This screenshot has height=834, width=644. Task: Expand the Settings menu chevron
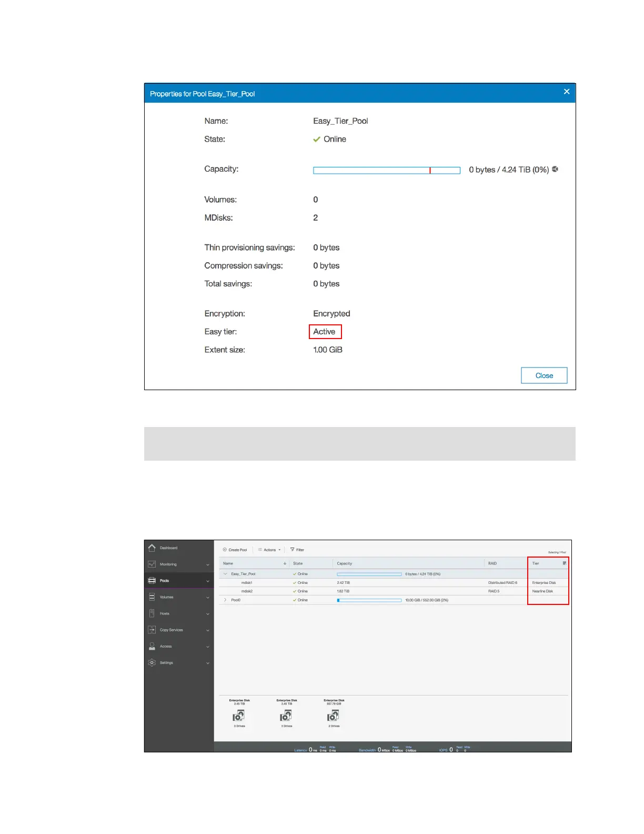click(208, 663)
